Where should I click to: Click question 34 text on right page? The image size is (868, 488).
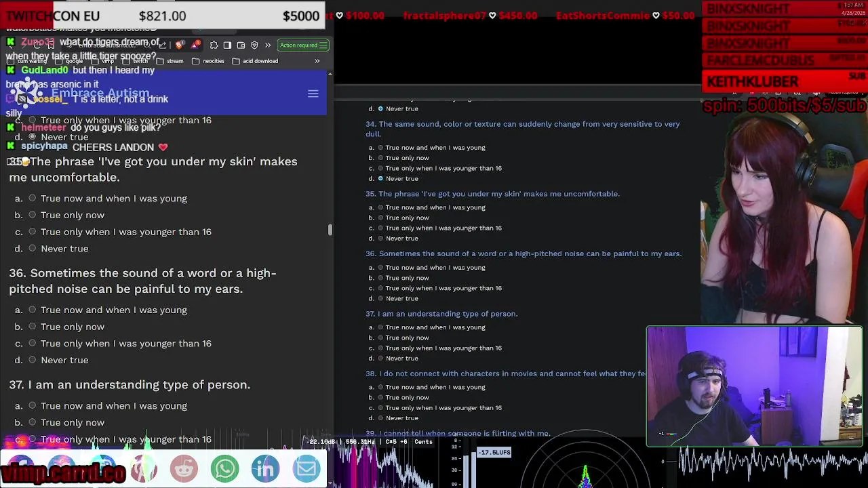522,129
